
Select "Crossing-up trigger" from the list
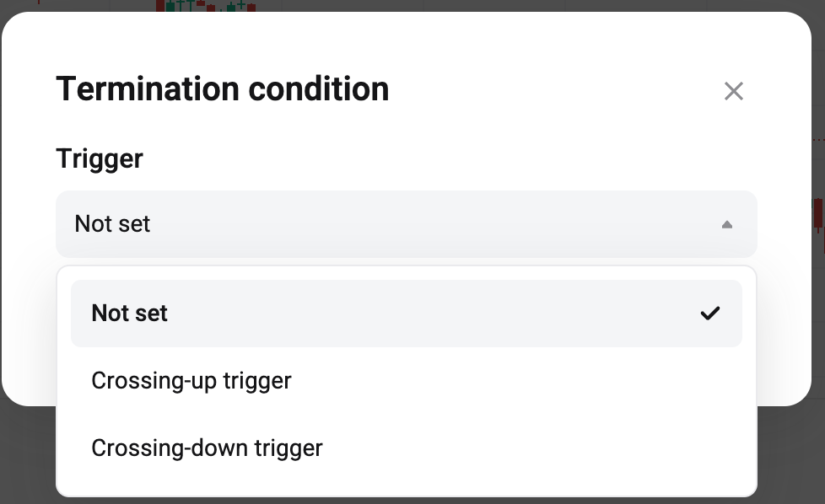[191, 380]
